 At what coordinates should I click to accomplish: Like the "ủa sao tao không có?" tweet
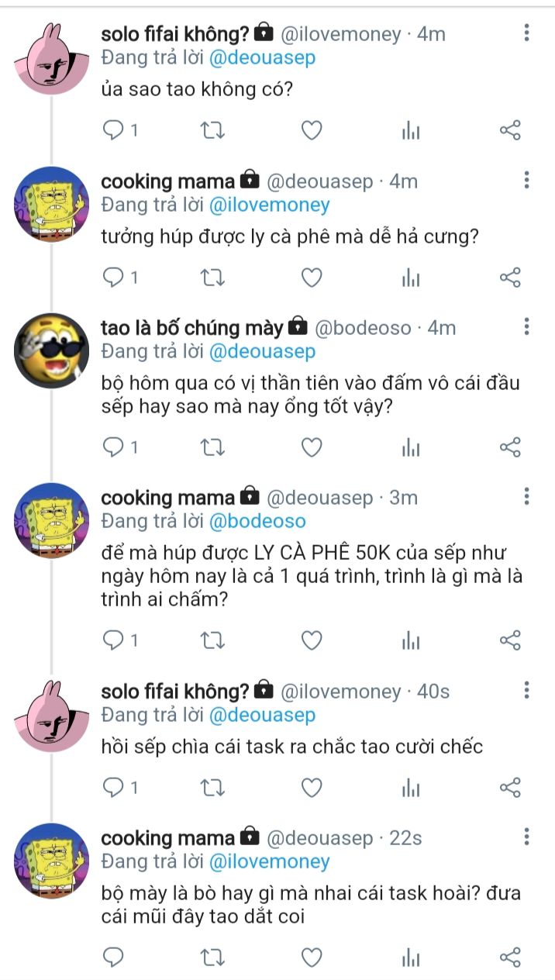pyautogui.click(x=312, y=130)
